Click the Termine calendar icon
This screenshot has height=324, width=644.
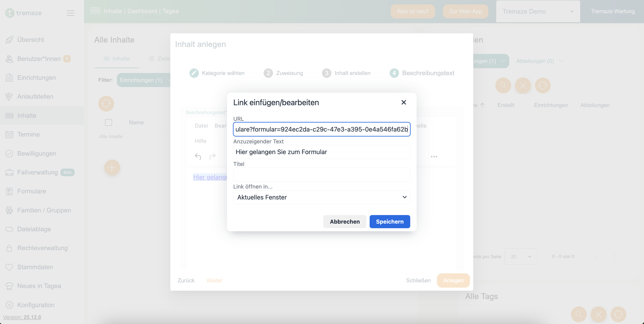9,134
